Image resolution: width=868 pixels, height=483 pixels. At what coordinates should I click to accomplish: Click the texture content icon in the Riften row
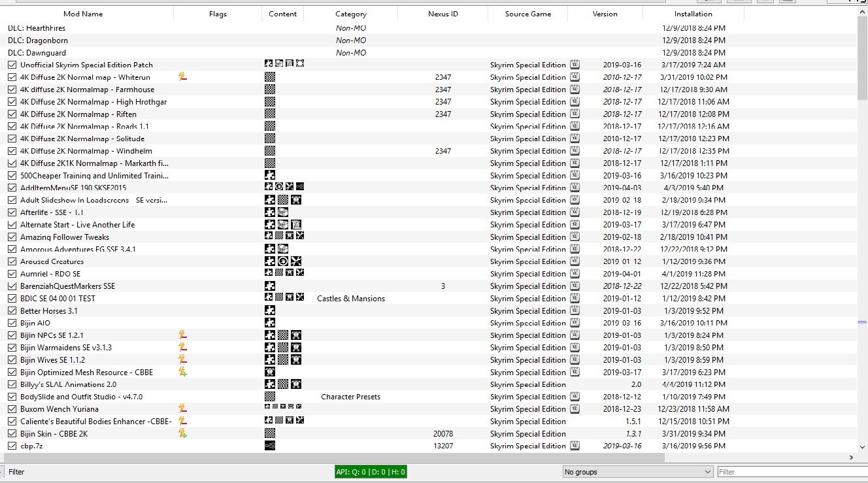click(x=269, y=114)
